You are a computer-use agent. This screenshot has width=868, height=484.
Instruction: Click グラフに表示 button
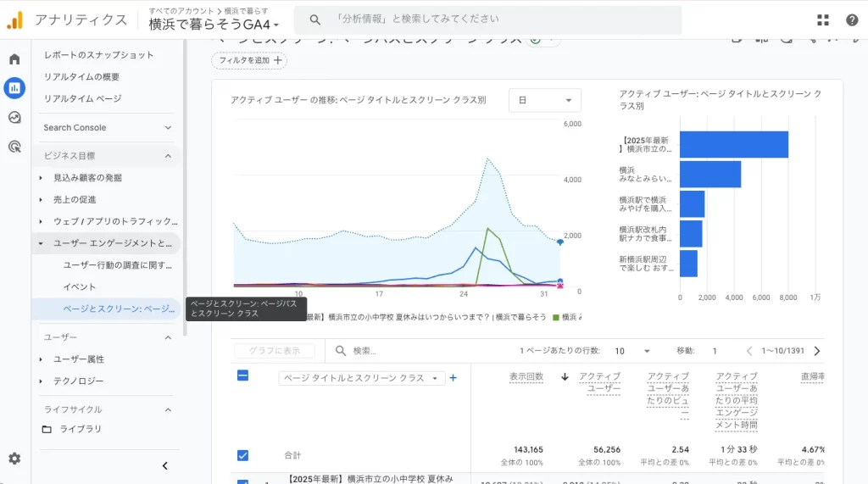pos(275,351)
